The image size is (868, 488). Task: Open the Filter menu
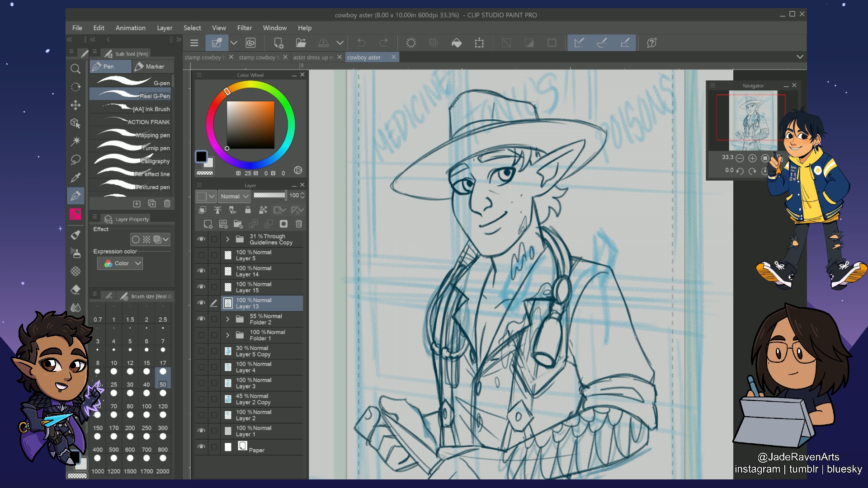click(x=244, y=28)
